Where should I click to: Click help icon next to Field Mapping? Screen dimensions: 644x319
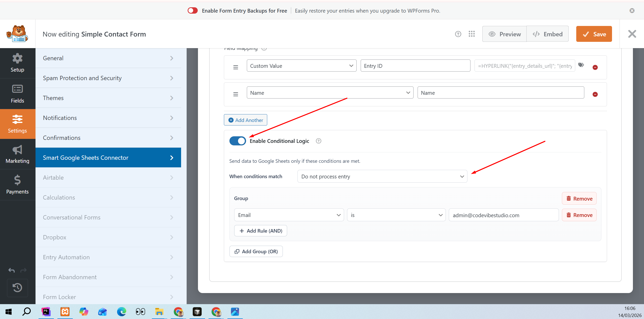pyautogui.click(x=264, y=49)
